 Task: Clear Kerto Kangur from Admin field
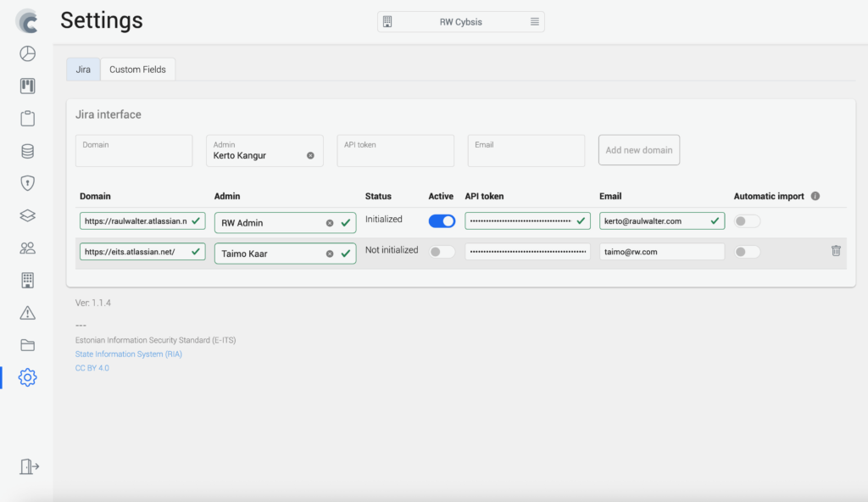(x=310, y=156)
